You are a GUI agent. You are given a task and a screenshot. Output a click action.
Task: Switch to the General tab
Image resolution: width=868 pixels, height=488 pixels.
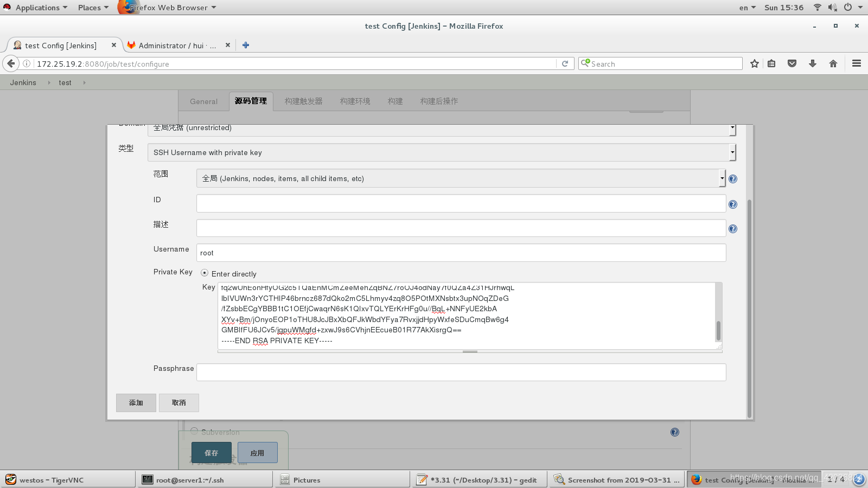[203, 101]
